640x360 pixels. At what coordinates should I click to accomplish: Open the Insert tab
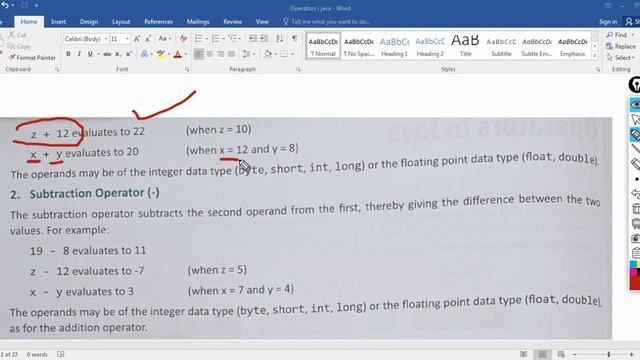pos(58,22)
